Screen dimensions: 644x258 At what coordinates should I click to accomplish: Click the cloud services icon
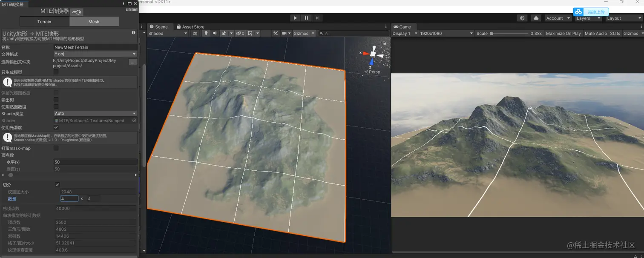click(536, 18)
